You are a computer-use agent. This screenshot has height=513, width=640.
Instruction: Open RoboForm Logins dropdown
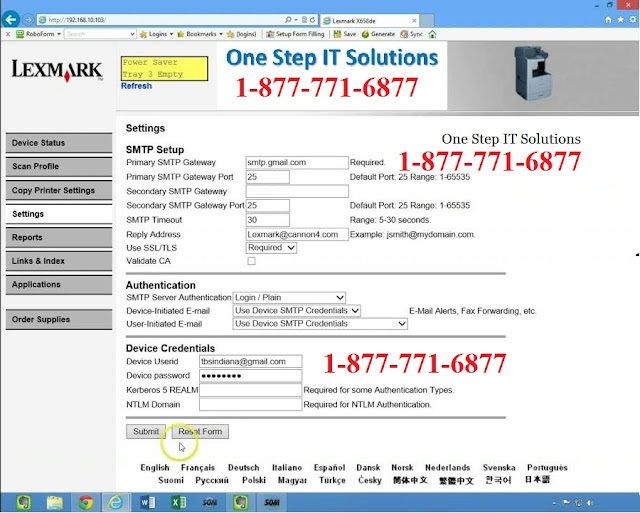pyautogui.click(x=156, y=34)
